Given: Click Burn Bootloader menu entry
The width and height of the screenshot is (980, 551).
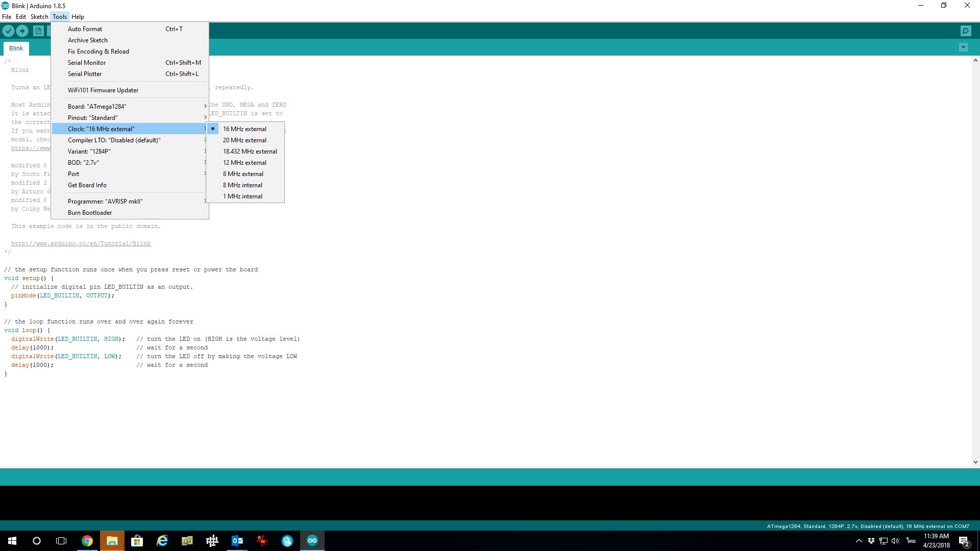Looking at the screenshot, I should point(90,213).
